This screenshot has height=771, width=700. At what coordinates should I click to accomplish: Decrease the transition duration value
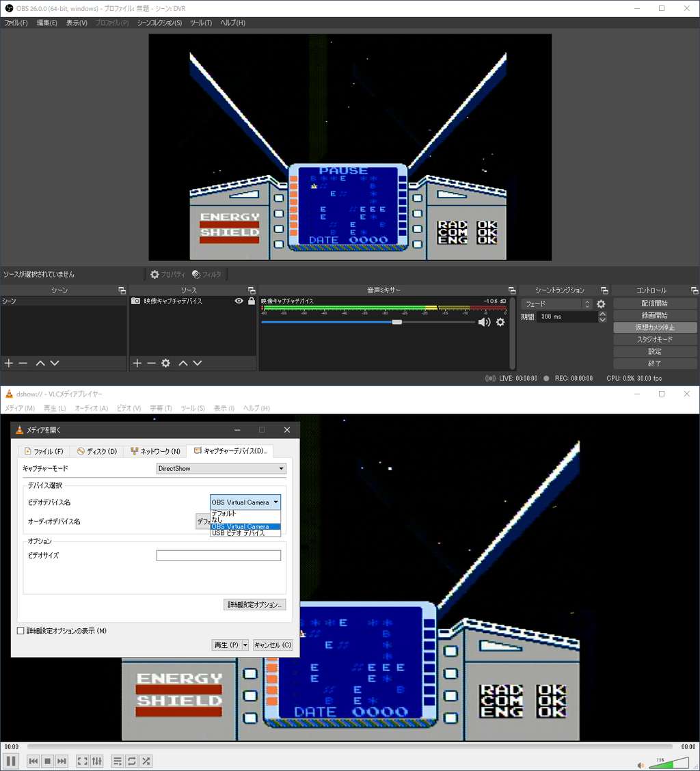point(603,320)
